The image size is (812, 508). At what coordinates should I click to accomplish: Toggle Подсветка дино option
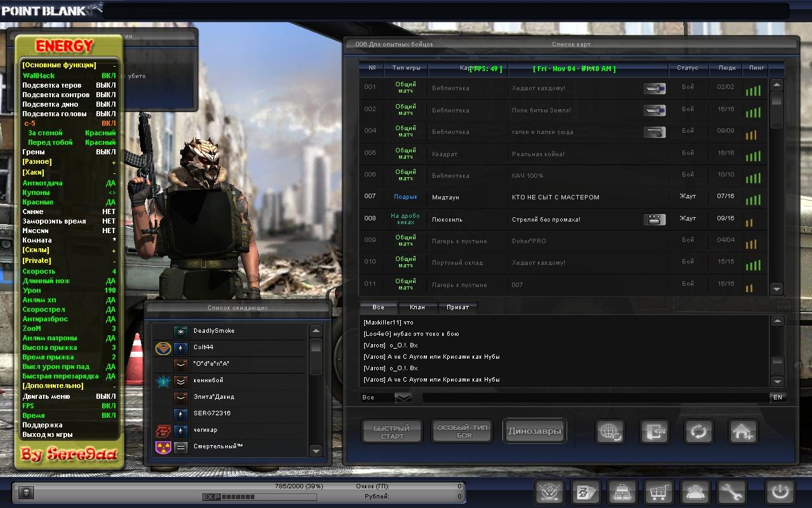tap(69, 104)
